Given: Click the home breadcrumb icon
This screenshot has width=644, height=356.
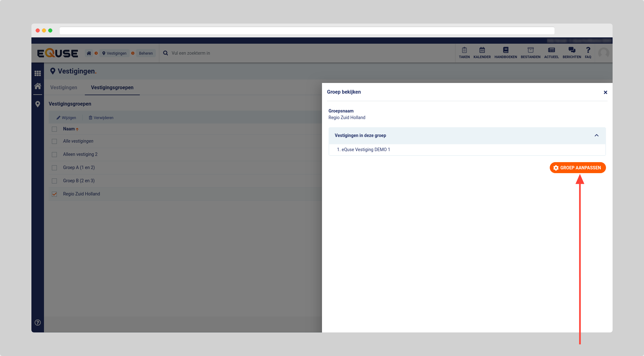Looking at the screenshot, I should 89,53.
